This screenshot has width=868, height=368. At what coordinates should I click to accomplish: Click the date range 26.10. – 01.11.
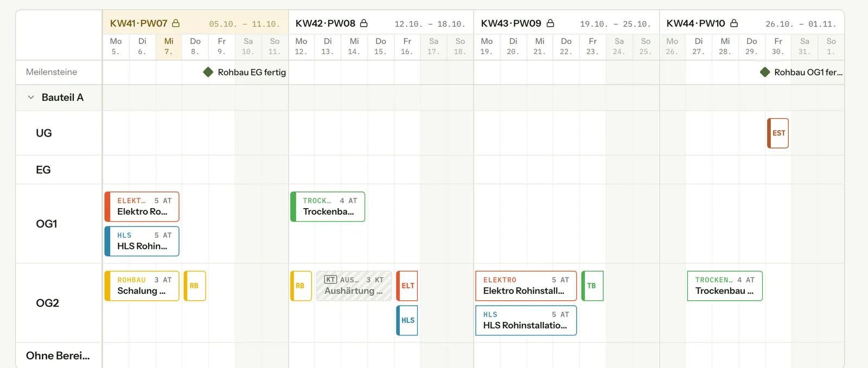(801, 24)
